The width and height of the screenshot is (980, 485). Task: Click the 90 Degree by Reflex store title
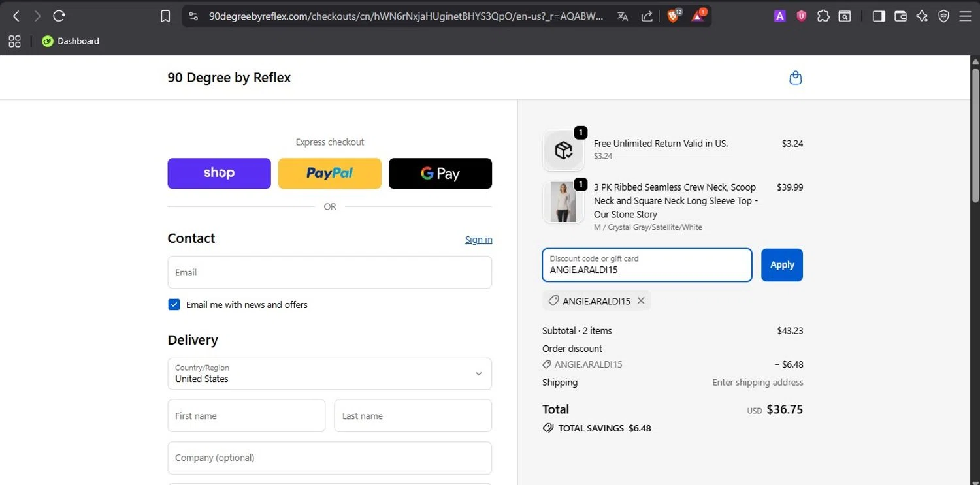229,78
